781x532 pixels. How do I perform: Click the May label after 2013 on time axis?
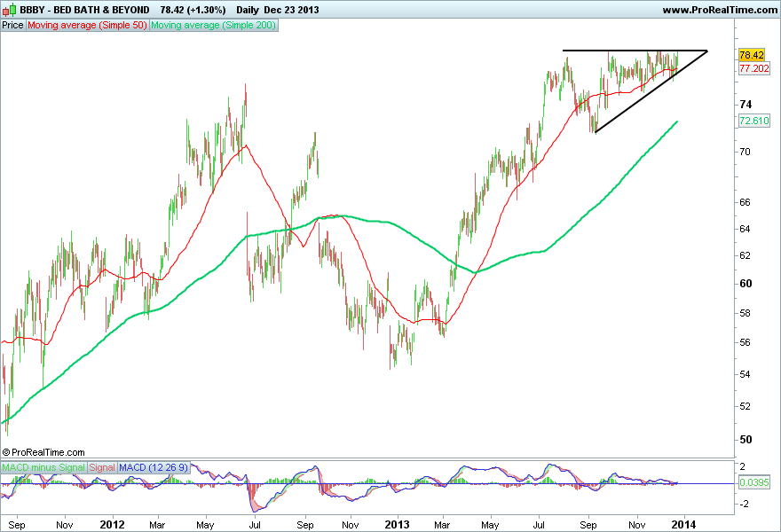[x=490, y=525]
